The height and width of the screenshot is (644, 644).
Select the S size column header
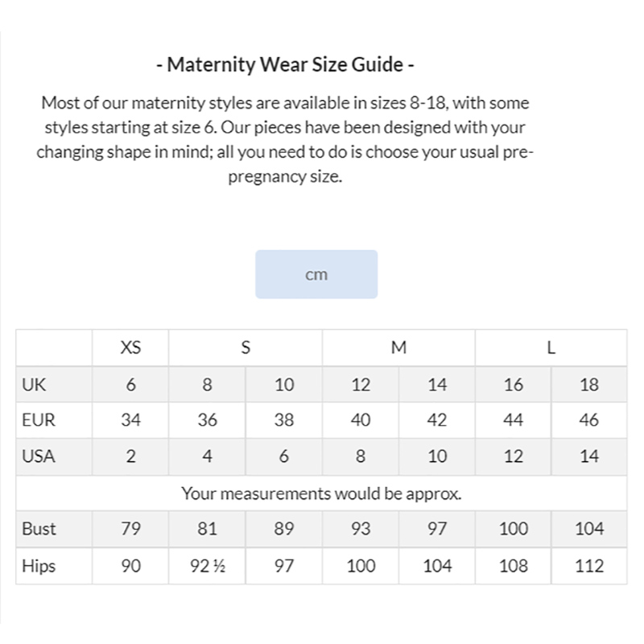(246, 348)
